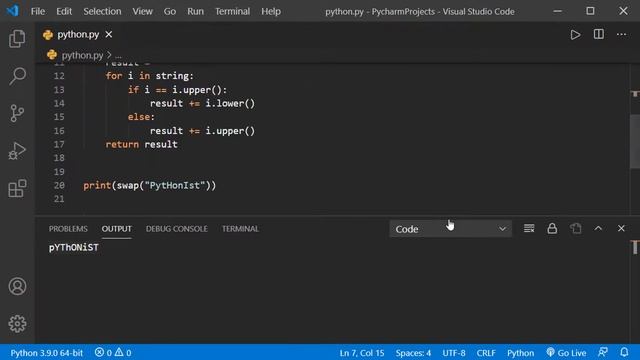
Task: Click the 'else:' line
Action: [141, 117]
